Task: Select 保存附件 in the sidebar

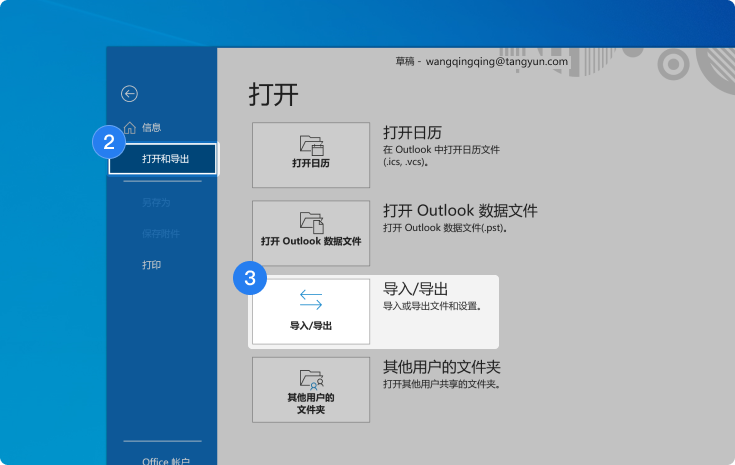Action: click(x=161, y=233)
